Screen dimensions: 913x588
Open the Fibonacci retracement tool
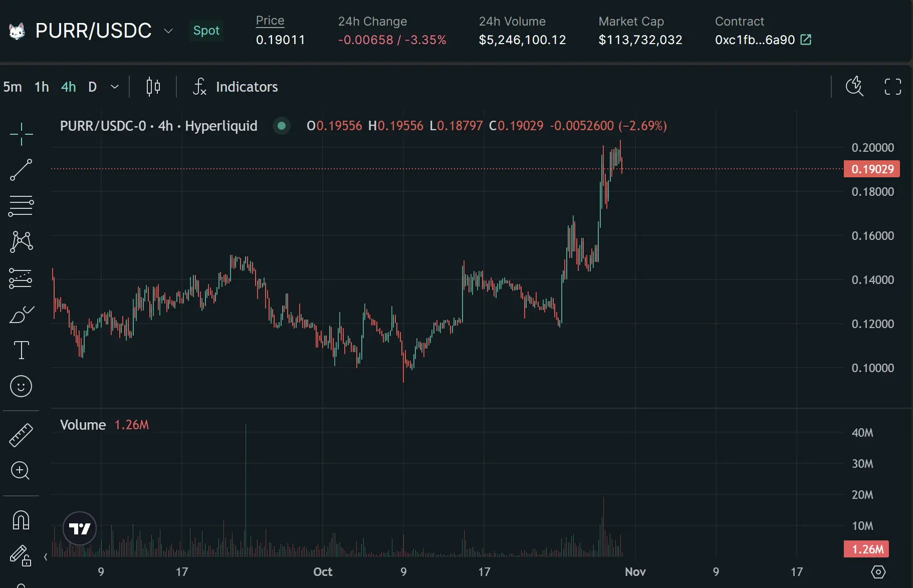point(21,206)
